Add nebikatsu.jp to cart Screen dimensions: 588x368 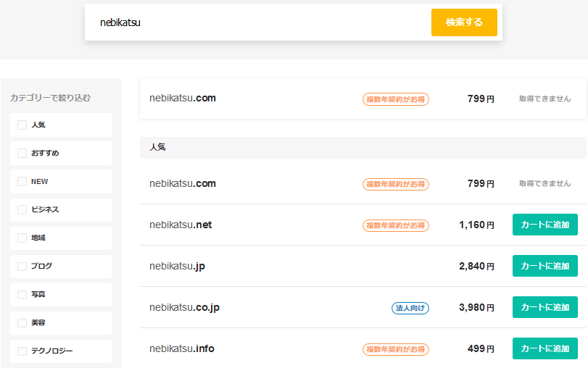(x=544, y=266)
